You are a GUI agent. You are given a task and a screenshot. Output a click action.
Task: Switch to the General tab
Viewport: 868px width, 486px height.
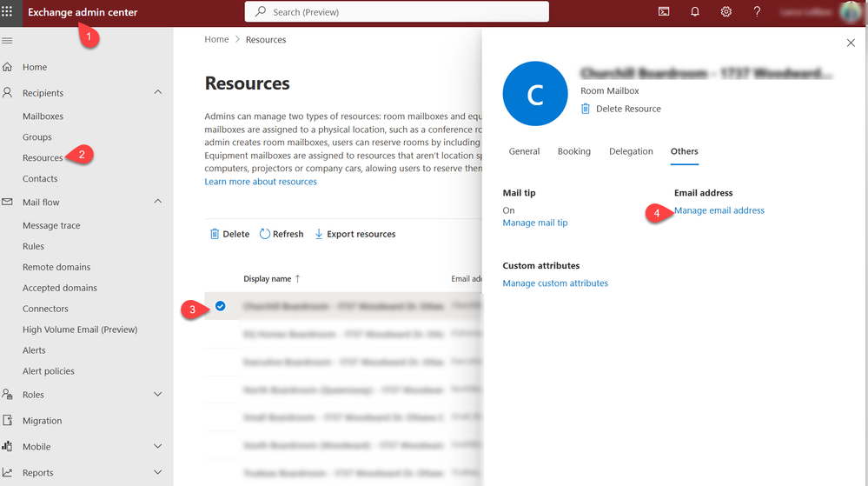pyautogui.click(x=524, y=151)
